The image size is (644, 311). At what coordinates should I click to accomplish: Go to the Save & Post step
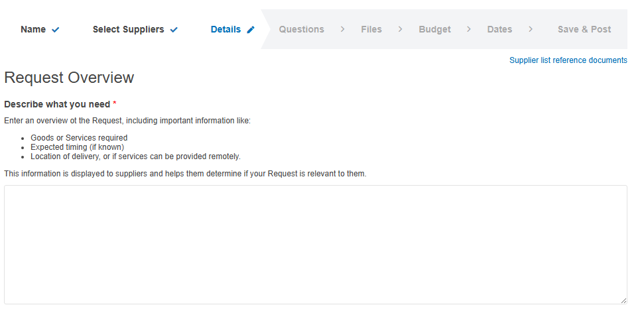point(584,30)
